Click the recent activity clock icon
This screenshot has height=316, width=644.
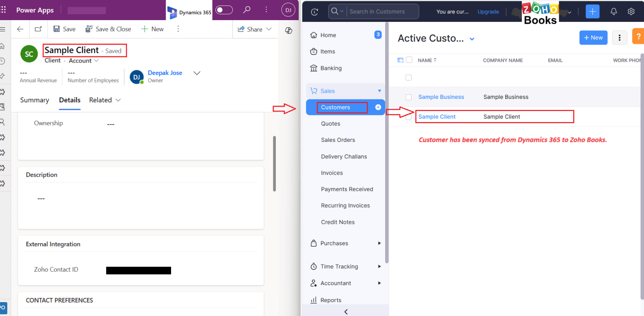point(314,12)
